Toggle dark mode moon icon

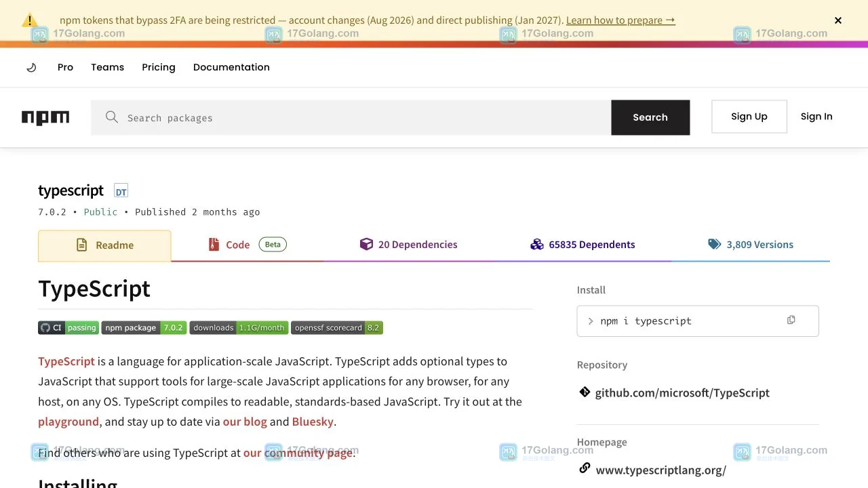(31, 67)
